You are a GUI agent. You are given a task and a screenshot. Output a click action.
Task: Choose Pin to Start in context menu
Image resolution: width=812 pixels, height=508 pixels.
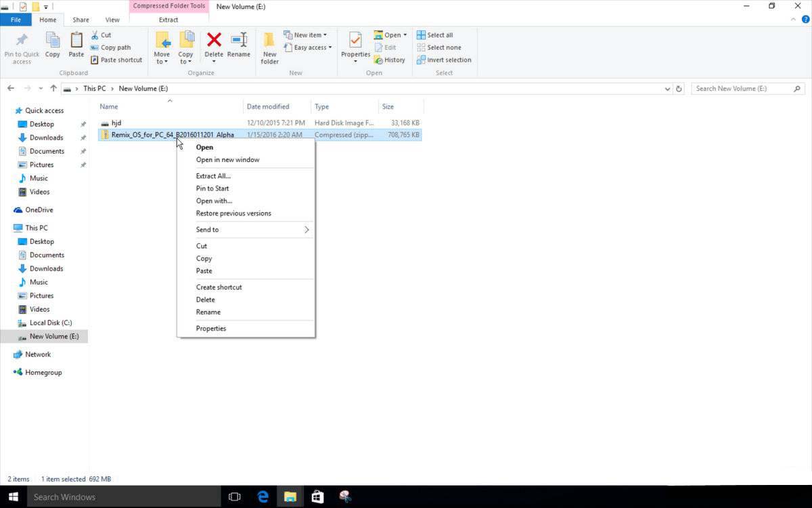(246, 188)
